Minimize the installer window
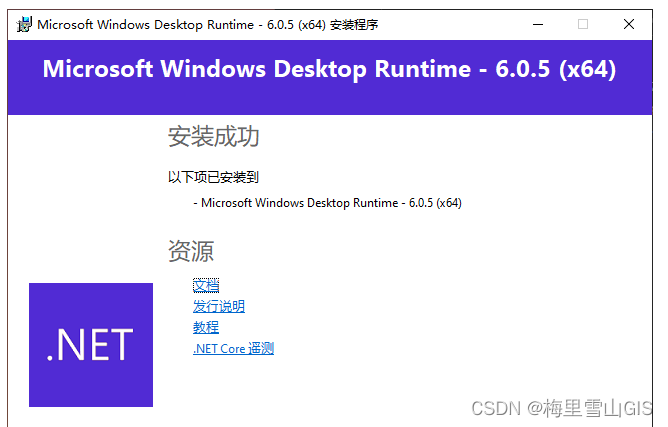Image resolution: width=668 pixels, height=427 pixels. tap(538, 25)
